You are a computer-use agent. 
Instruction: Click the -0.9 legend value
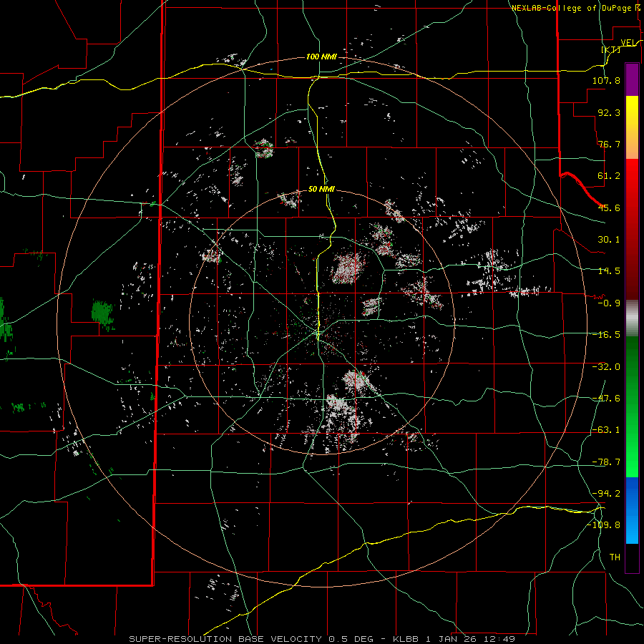(609, 303)
